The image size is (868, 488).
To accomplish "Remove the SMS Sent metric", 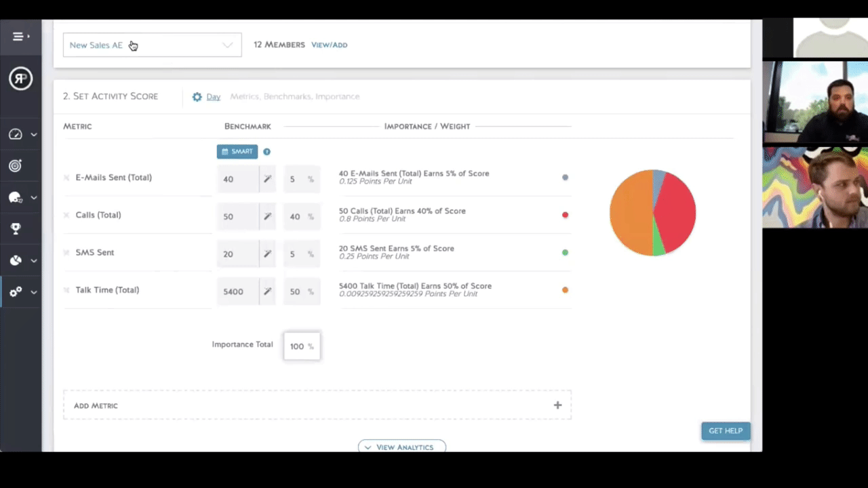I will point(66,252).
